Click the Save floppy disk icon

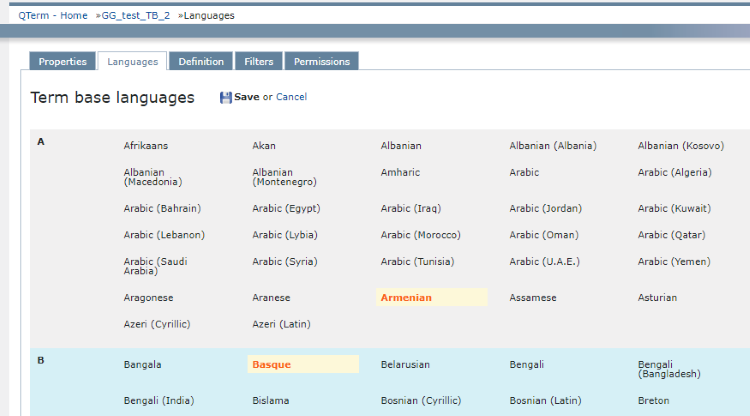(x=226, y=97)
